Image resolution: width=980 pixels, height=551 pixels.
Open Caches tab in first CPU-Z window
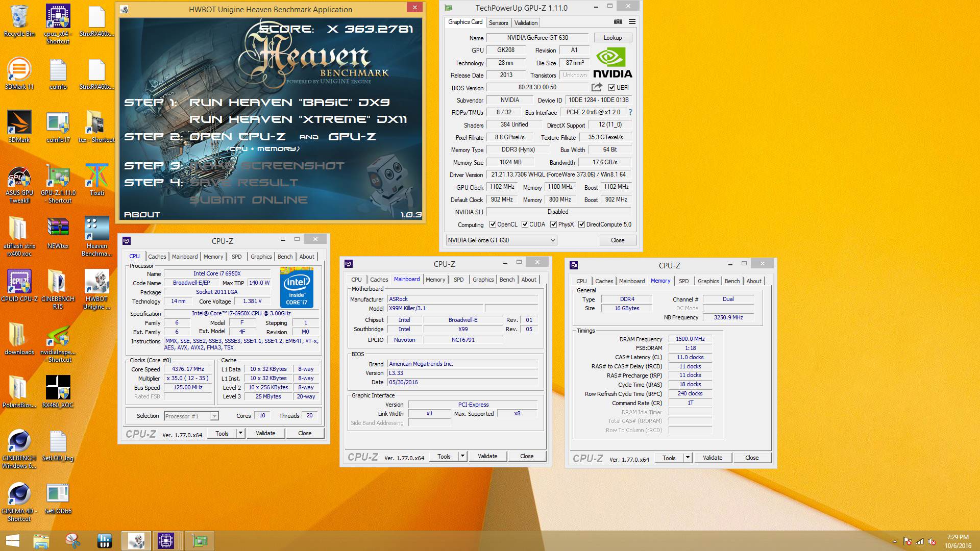(x=157, y=257)
